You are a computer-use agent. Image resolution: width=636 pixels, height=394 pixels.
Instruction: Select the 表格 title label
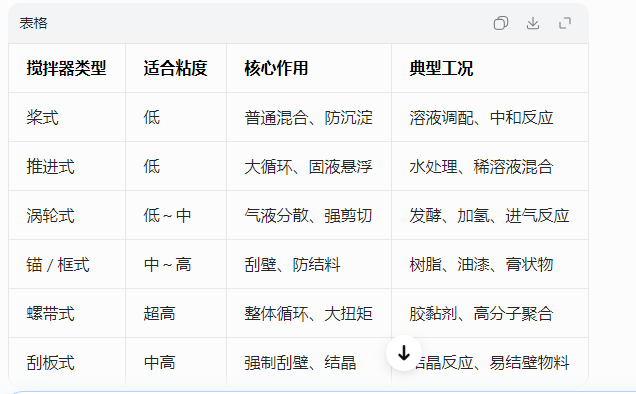(33, 23)
